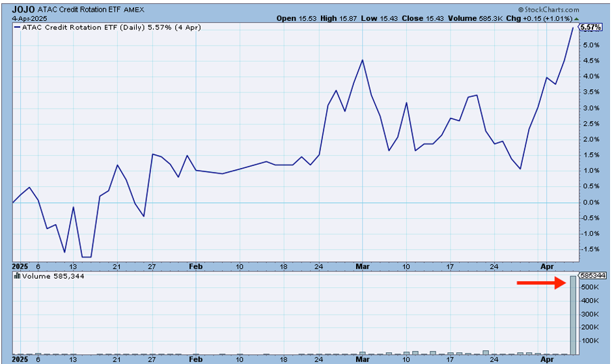Click the -0.5% y-axis label
The width and height of the screenshot is (612, 364).
pos(591,217)
